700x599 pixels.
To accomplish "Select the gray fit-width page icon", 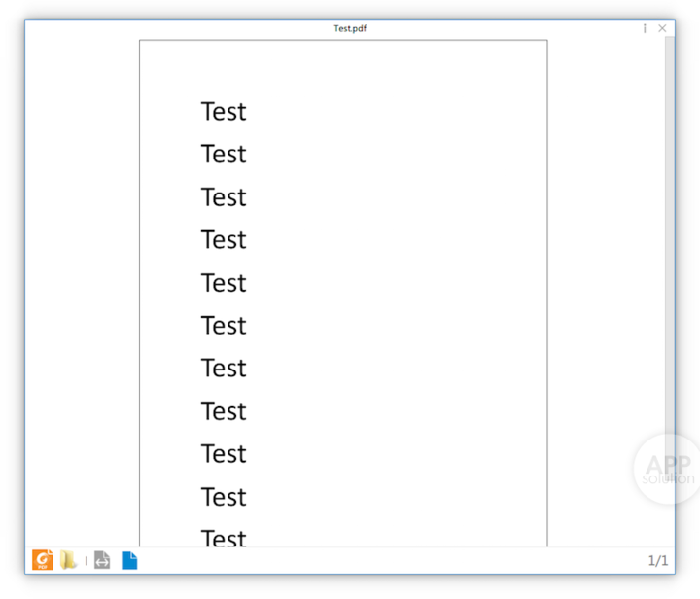I will [102, 560].
